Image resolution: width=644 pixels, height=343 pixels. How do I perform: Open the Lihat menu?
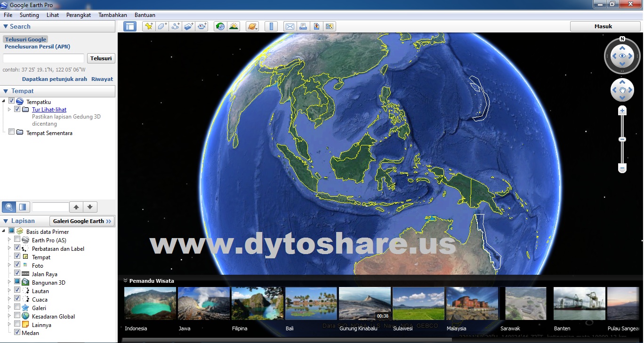pos(53,15)
